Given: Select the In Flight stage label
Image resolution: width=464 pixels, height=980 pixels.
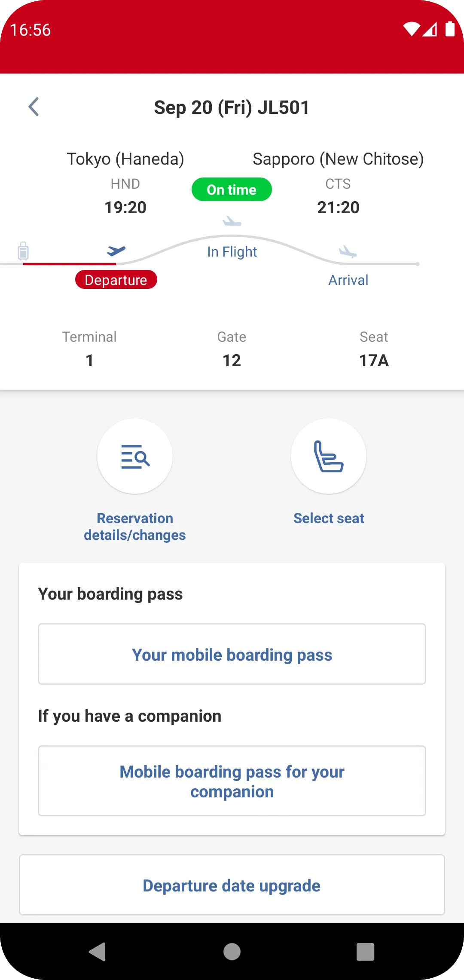Looking at the screenshot, I should pyautogui.click(x=232, y=252).
